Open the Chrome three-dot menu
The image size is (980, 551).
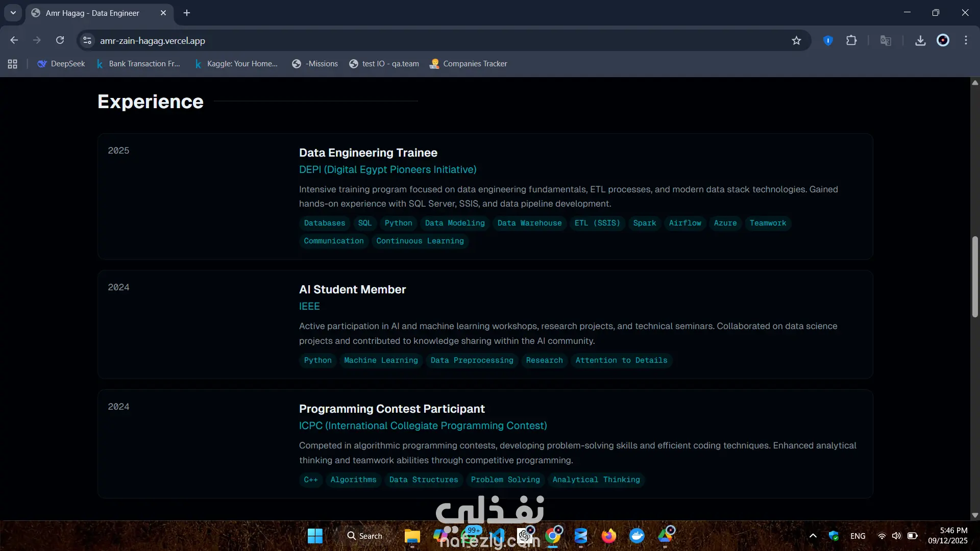point(966,40)
